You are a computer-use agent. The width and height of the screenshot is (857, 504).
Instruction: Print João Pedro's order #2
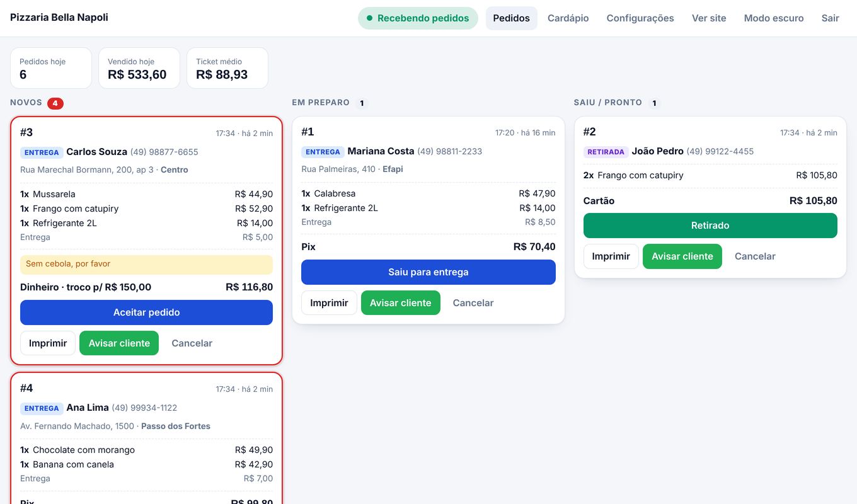coord(611,256)
